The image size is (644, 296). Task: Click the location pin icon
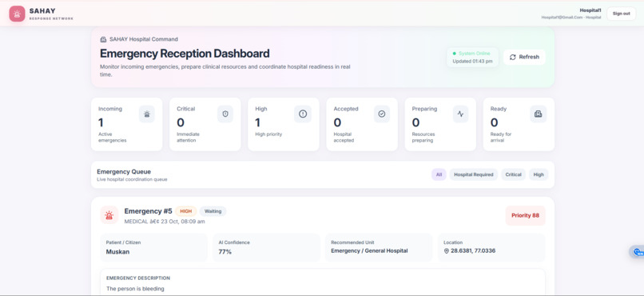[x=447, y=250]
